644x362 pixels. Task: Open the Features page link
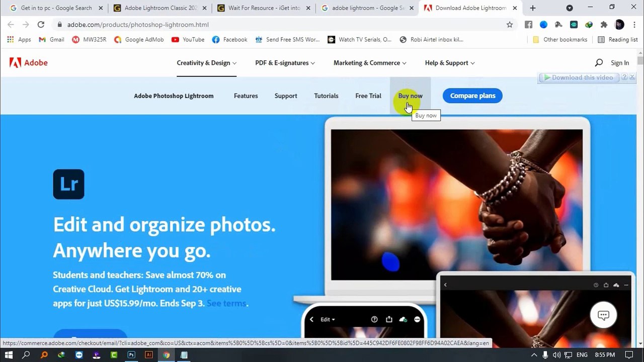246,96
